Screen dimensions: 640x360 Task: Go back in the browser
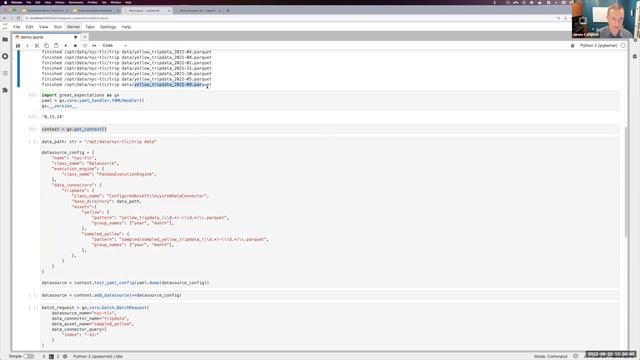pyautogui.click(x=4, y=18)
